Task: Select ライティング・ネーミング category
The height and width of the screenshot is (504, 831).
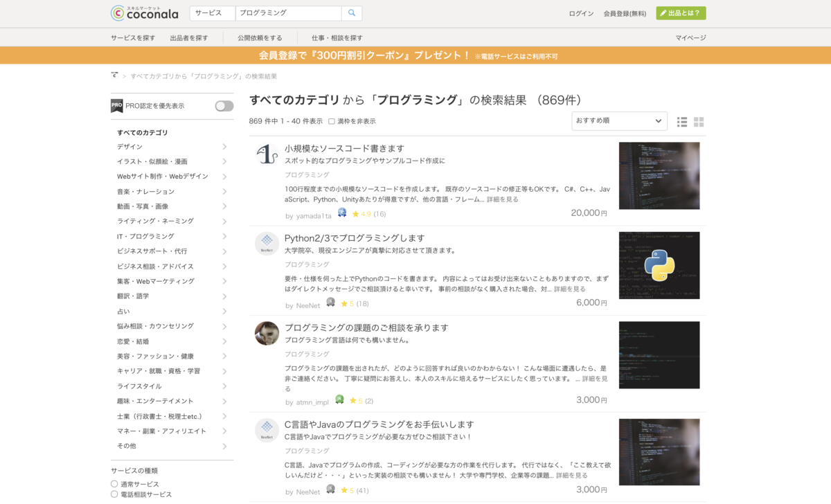Action: tap(155, 221)
